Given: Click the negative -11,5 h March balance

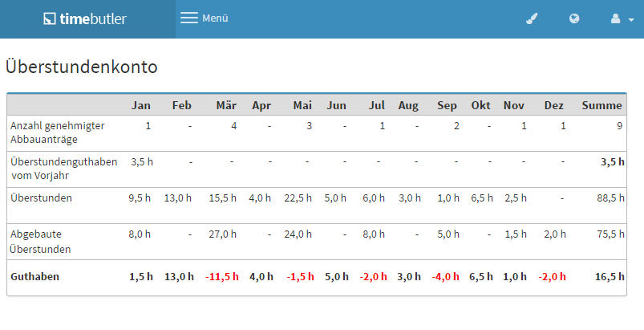Looking at the screenshot, I should point(222,277).
